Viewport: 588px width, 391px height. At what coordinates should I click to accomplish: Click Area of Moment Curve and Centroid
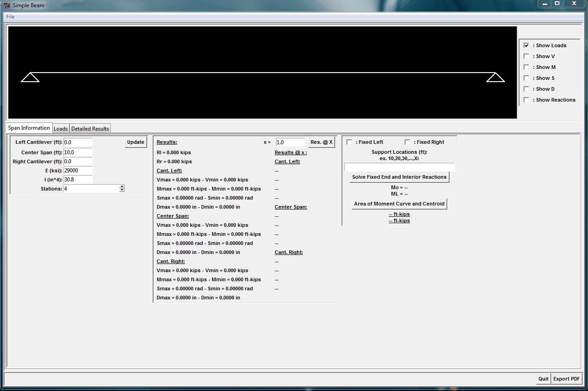coord(400,204)
